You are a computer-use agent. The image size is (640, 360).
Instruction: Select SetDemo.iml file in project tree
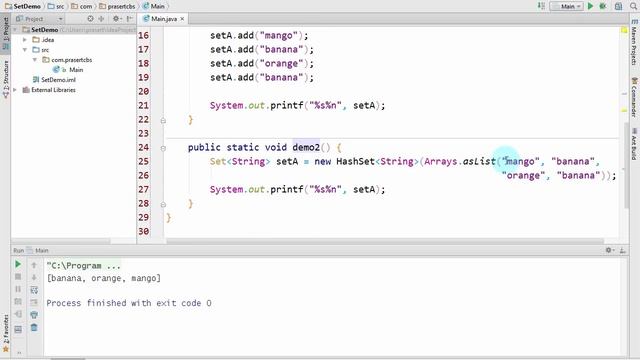(x=58, y=80)
